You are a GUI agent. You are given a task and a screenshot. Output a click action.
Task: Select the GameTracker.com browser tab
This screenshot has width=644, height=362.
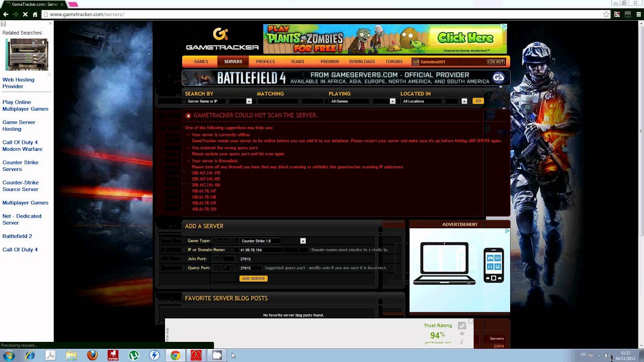34,5
